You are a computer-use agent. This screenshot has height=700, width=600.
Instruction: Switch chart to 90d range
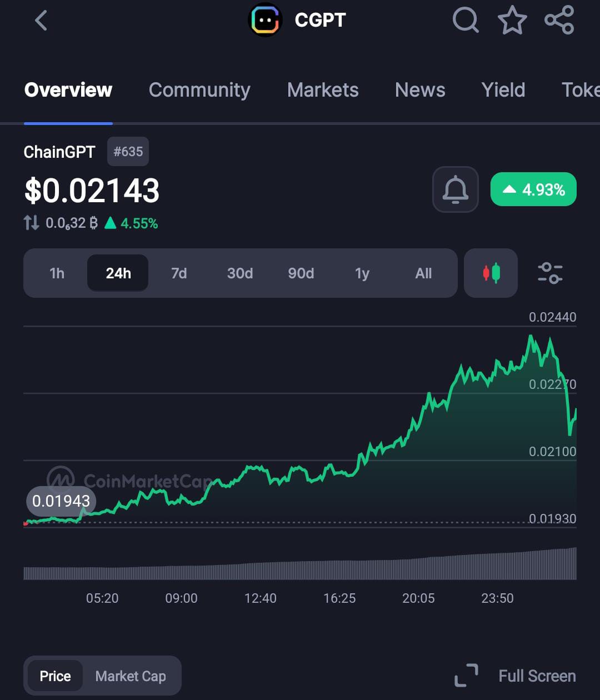coord(301,273)
